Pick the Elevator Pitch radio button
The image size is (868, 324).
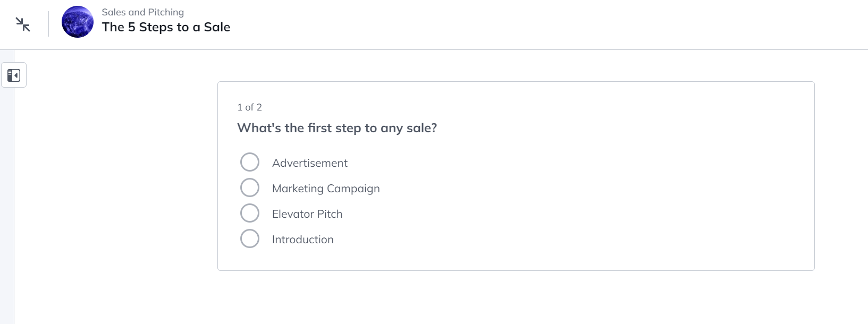[x=250, y=213]
